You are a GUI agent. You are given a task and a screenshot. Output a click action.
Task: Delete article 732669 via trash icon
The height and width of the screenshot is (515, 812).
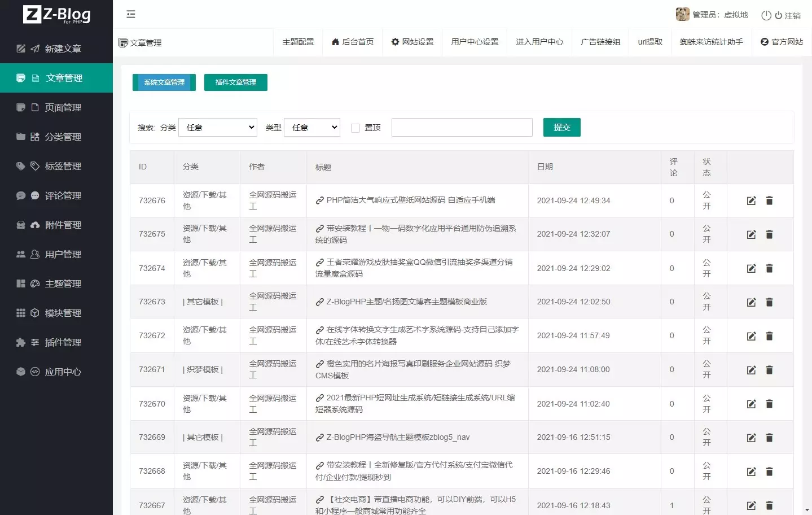tap(769, 438)
